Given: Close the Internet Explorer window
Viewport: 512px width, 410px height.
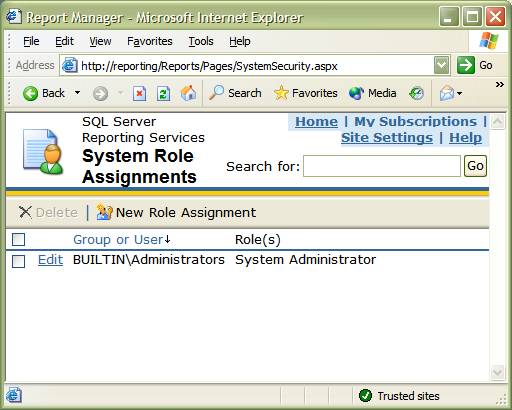Looking at the screenshot, I should tap(495, 16).
